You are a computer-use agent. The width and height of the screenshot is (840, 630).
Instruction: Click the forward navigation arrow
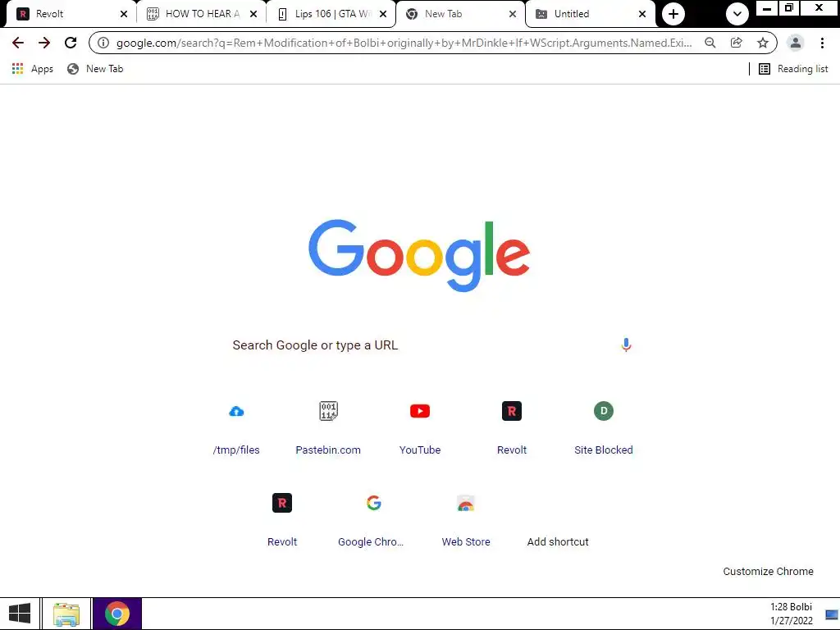pos(44,43)
